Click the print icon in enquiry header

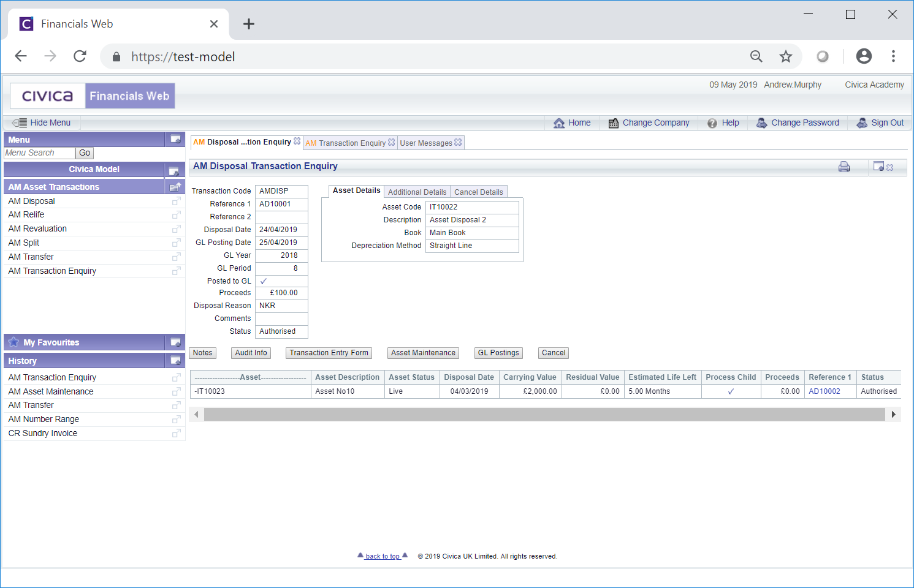(844, 167)
